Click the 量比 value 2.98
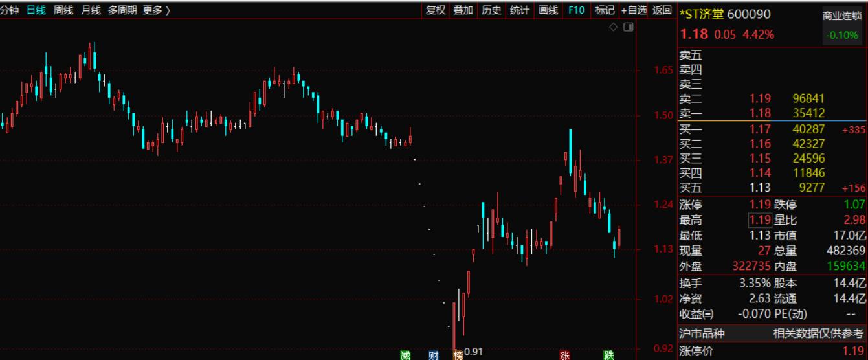The image size is (868, 360). pyautogui.click(x=854, y=220)
